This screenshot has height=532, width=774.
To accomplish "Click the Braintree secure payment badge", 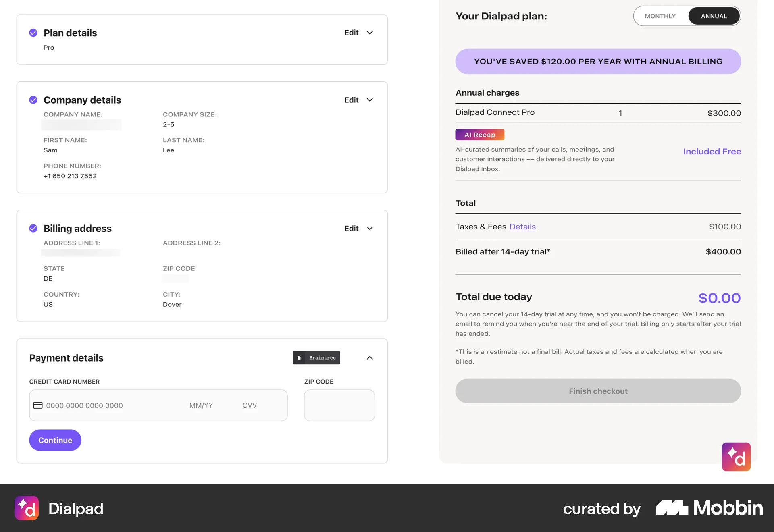I will 316,357.
